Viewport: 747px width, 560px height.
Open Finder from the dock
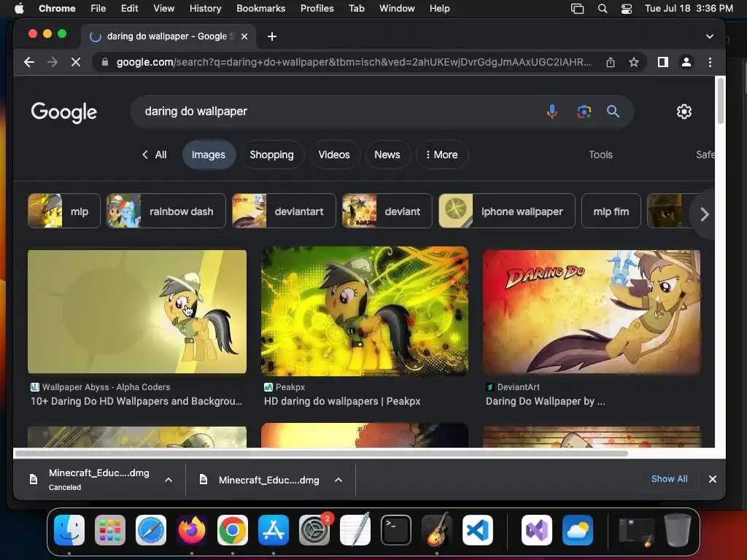69,530
